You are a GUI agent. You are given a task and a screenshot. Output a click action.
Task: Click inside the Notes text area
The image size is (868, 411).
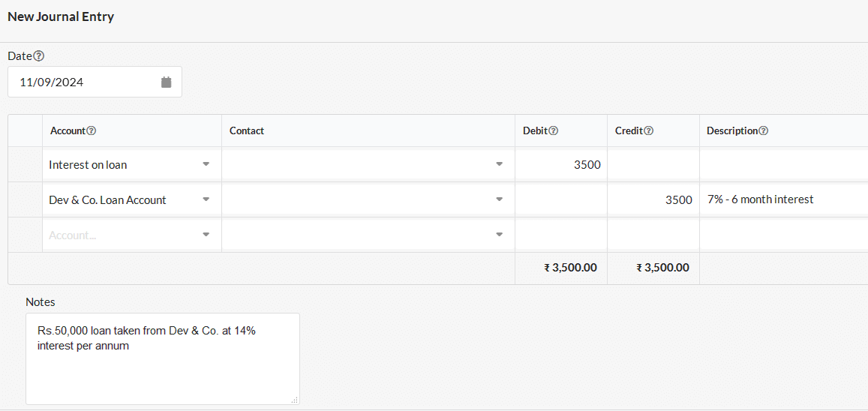click(x=163, y=358)
